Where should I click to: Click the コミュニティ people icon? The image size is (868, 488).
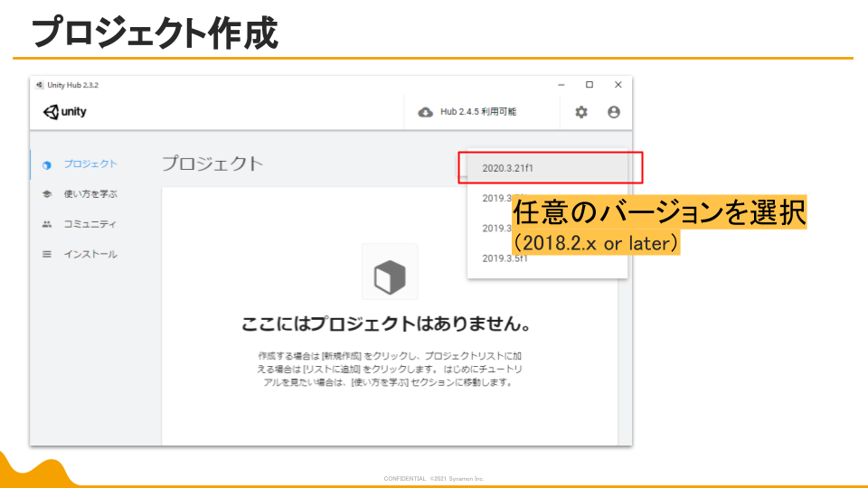tap(46, 224)
